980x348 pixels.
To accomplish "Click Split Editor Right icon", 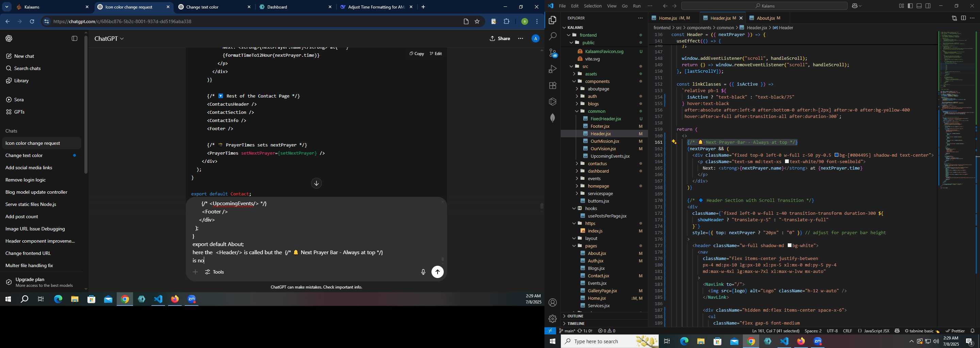I will (963, 18).
